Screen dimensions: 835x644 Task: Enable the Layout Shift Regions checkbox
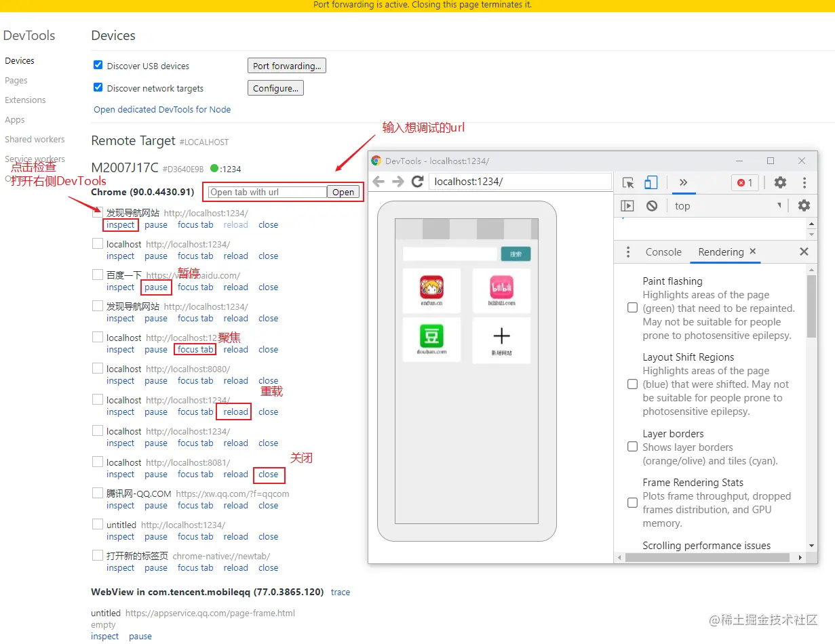pos(632,384)
